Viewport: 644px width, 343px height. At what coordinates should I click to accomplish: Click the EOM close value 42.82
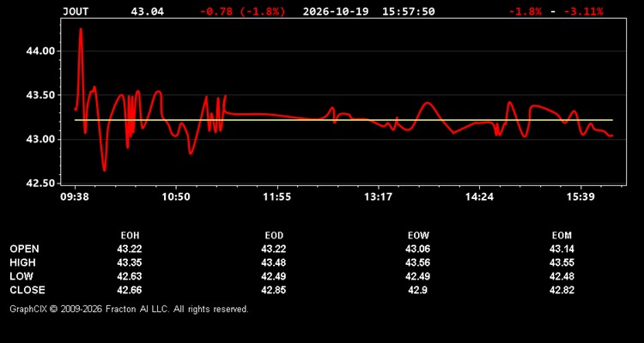pos(562,290)
